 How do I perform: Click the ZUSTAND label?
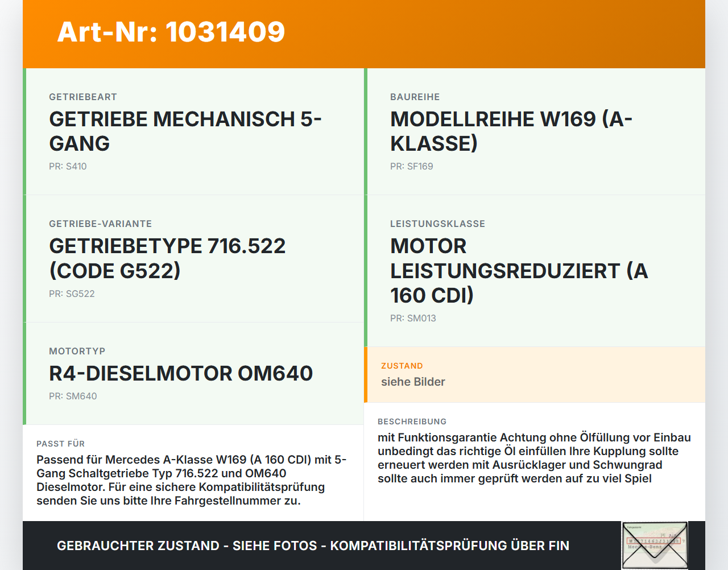click(x=402, y=366)
